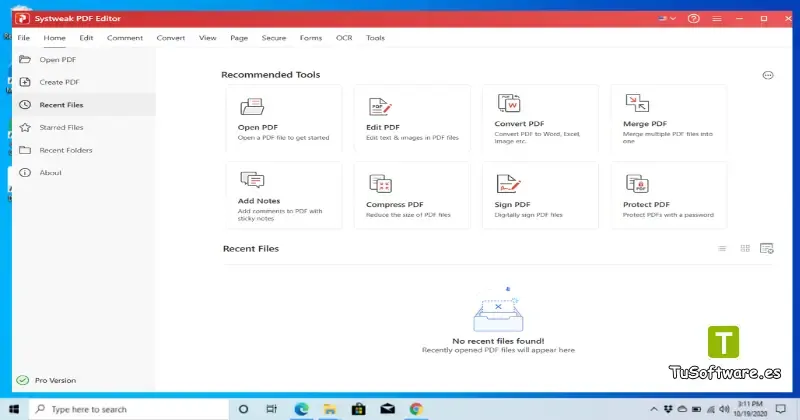Click the taskbar search field
Image resolution: width=800 pixels, height=420 pixels.
(129, 409)
